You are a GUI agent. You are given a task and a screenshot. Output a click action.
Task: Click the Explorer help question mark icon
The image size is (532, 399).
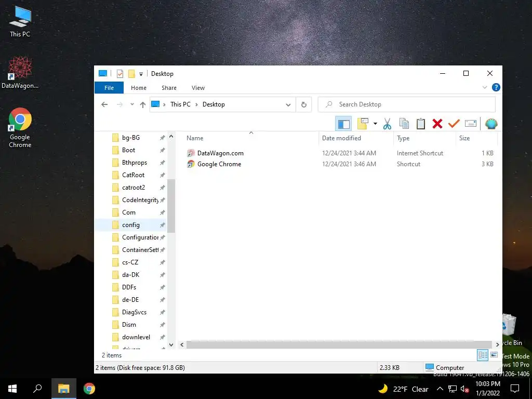click(x=496, y=87)
